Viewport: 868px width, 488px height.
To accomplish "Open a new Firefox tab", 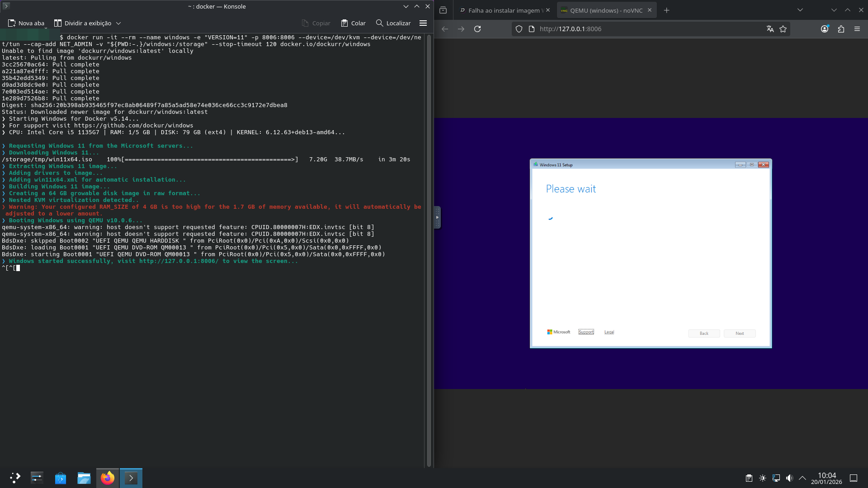I will 666,10.
